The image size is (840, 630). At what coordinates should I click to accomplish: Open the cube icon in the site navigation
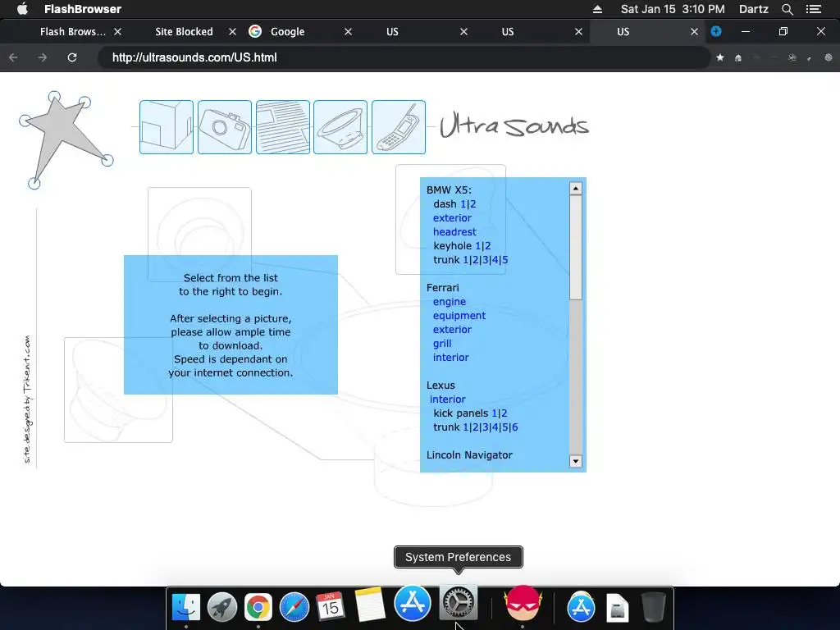point(167,127)
